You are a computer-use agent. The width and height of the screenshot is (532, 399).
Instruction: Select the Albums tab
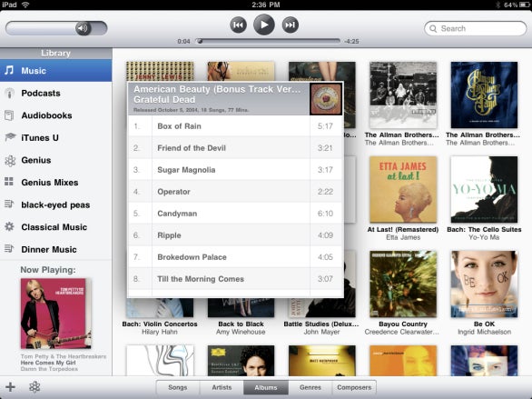click(x=266, y=387)
